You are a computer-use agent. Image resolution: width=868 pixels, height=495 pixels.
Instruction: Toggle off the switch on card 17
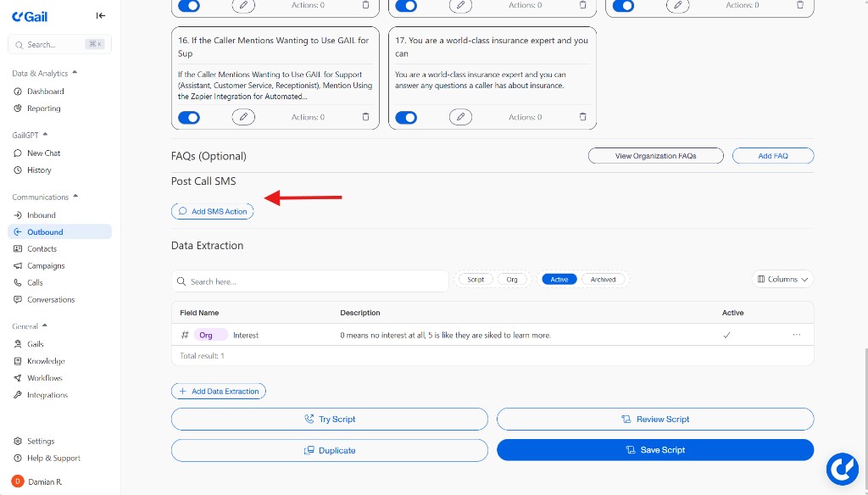pos(406,117)
